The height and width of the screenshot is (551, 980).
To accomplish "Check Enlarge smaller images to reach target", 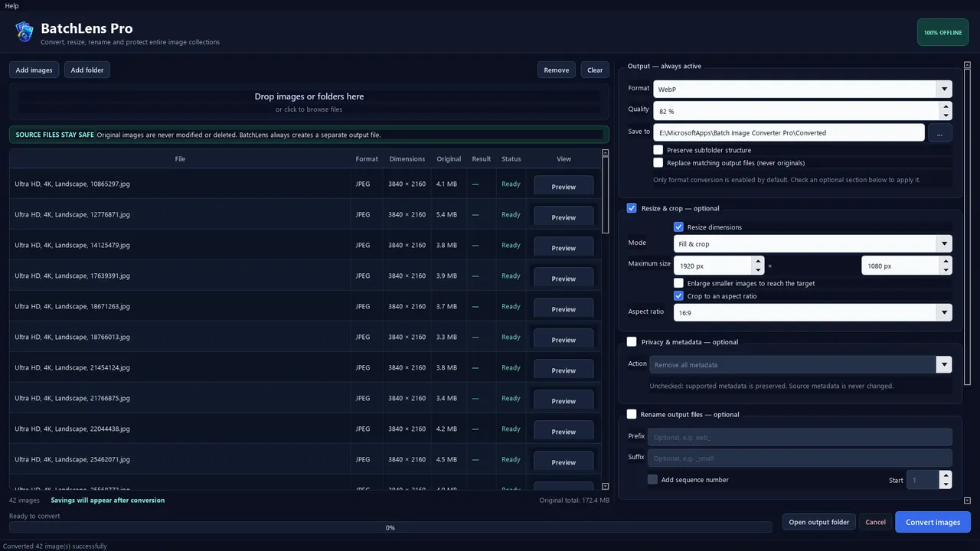I will tap(678, 283).
